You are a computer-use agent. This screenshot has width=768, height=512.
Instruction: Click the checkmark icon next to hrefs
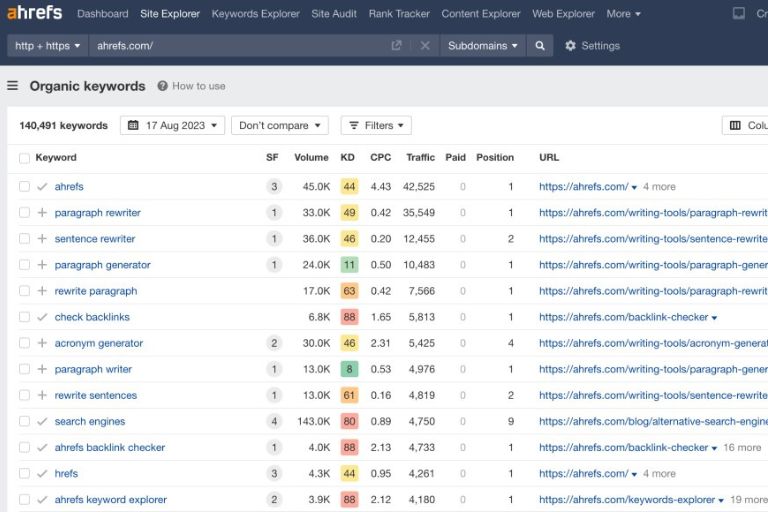[x=42, y=474]
